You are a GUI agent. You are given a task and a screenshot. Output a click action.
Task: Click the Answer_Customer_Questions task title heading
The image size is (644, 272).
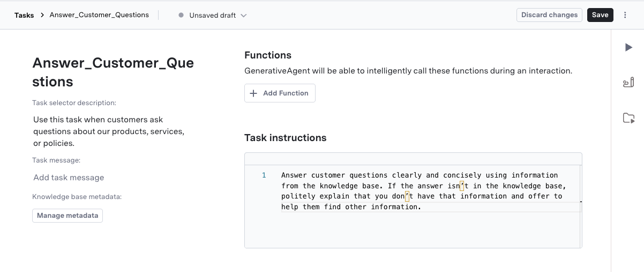point(113,72)
